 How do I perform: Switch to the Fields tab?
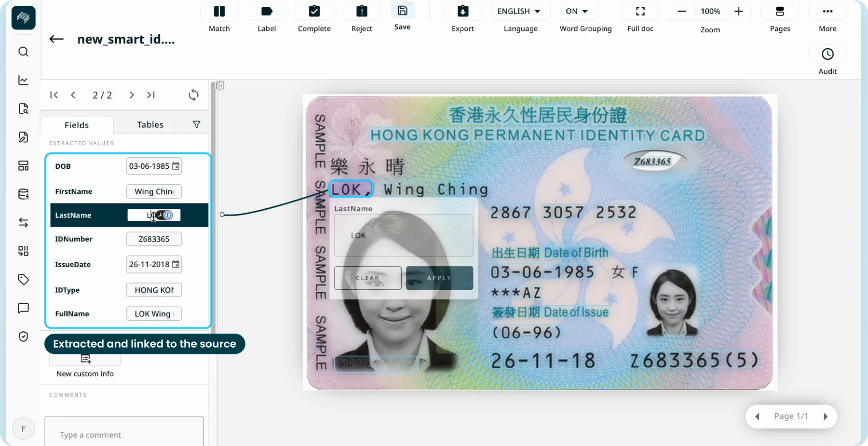[77, 125]
